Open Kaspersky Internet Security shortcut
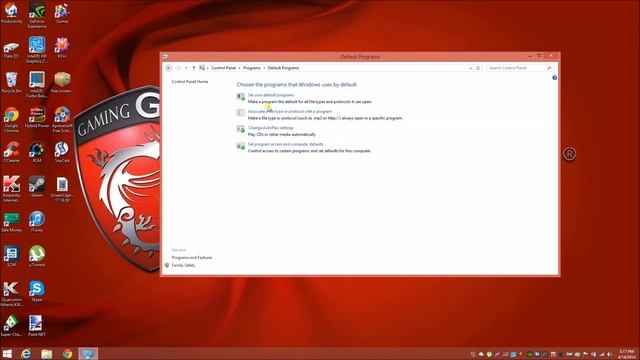This screenshot has height=360, width=640. pos(11,189)
